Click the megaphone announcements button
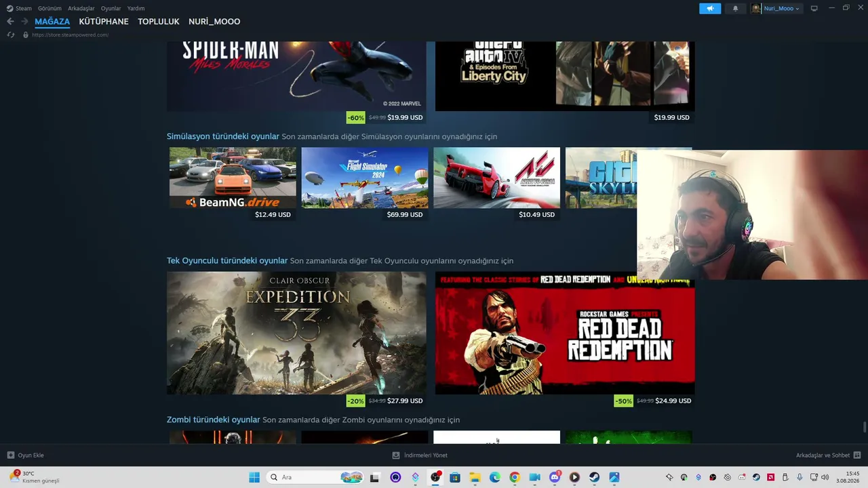This screenshot has width=868, height=488. tap(710, 8)
